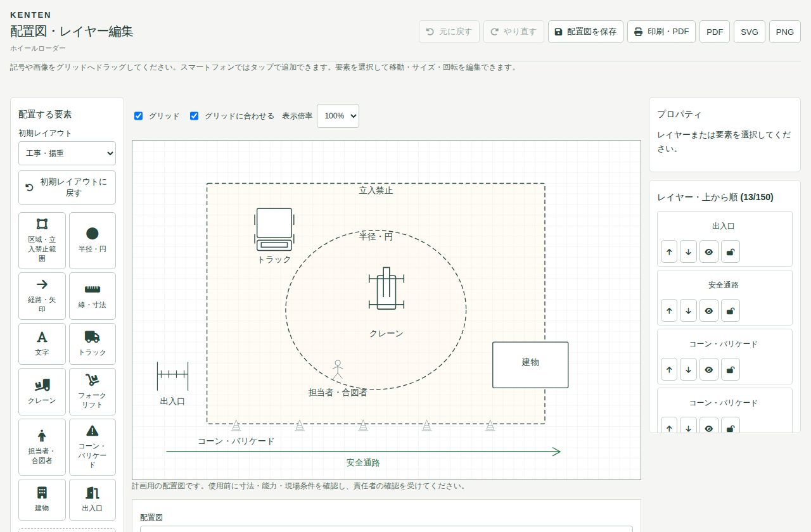Select the 線・寸法 ruler palette item
Screen dimensions: 811x532
[93, 296]
